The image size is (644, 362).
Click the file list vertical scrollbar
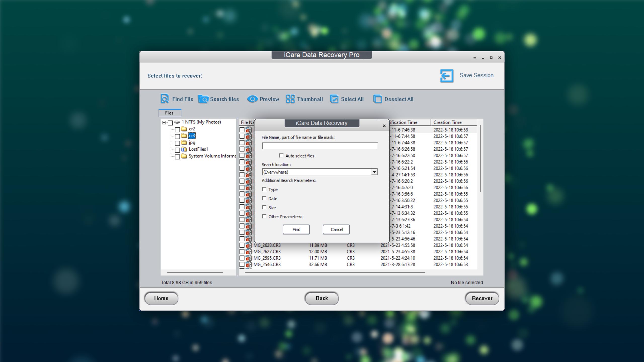click(480, 159)
